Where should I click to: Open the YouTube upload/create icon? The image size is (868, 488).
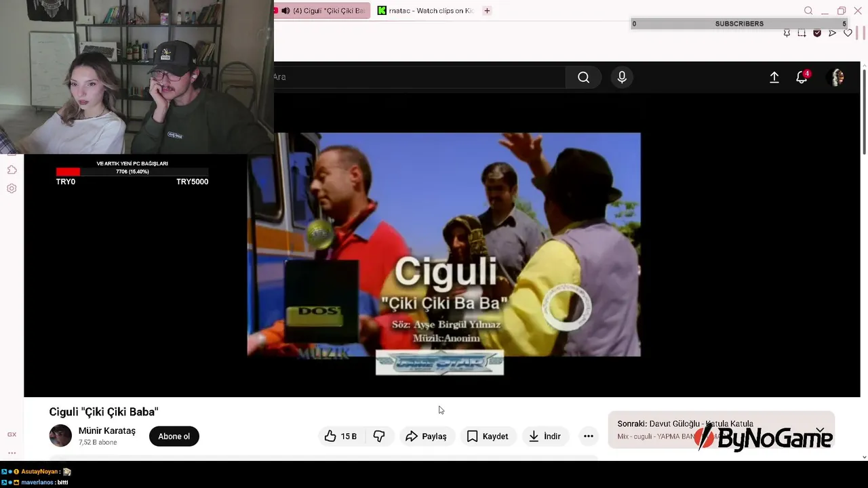(774, 77)
